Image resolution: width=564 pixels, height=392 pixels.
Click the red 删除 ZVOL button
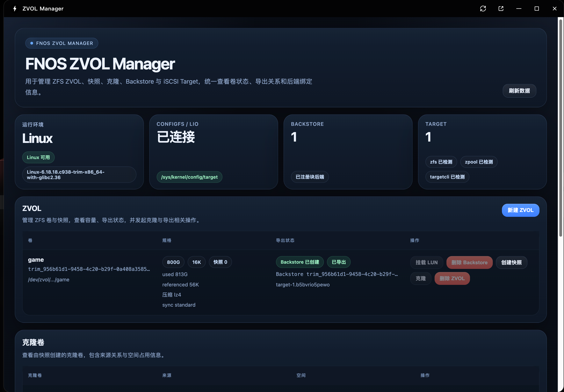tap(452, 278)
